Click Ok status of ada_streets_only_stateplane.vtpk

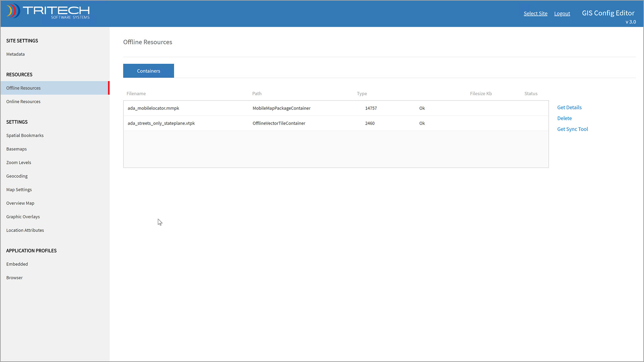(x=422, y=123)
